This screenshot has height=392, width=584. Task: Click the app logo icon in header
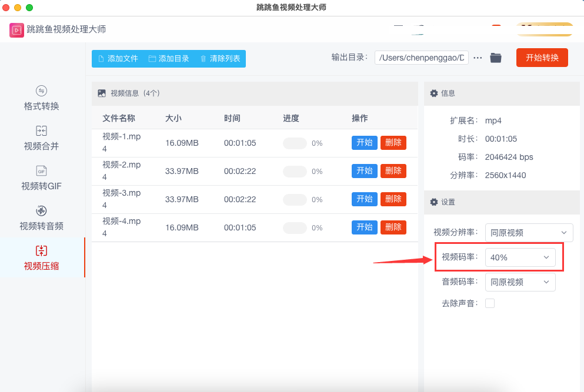click(16, 30)
